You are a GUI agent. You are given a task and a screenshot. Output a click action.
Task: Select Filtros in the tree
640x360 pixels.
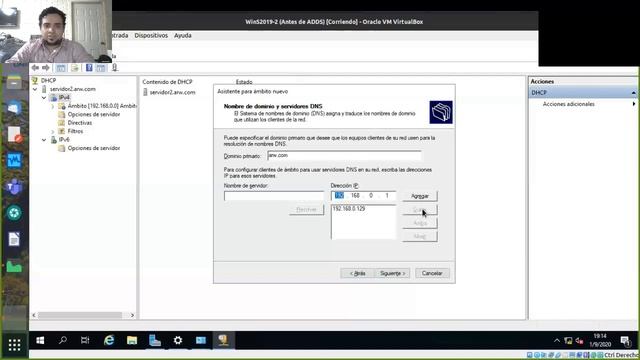pos(75,131)
